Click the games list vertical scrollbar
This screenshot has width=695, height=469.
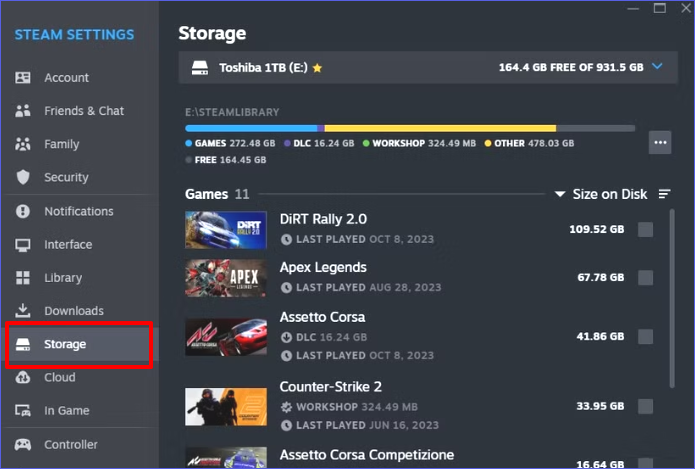672,298
